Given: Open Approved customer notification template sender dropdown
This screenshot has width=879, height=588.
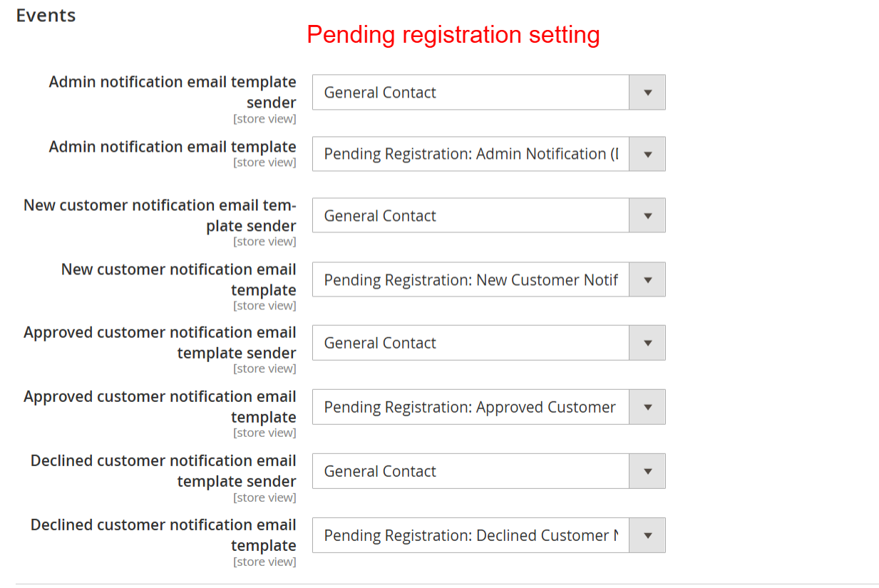Looking at the screenshot, I should coord(488,343).
